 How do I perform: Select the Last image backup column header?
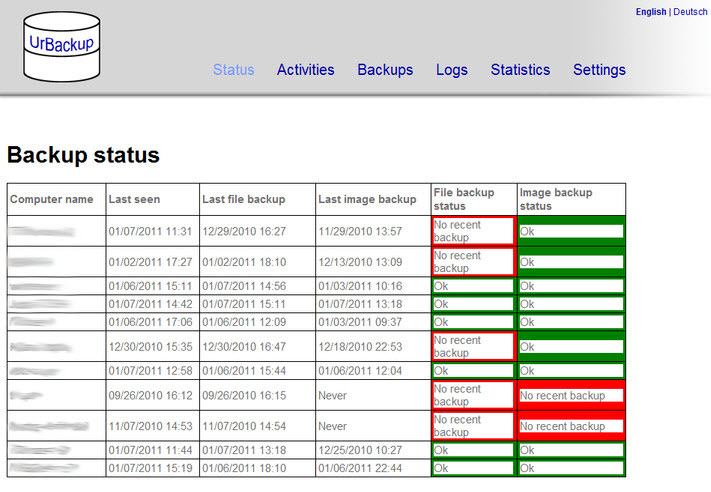[x=367, y=199]
